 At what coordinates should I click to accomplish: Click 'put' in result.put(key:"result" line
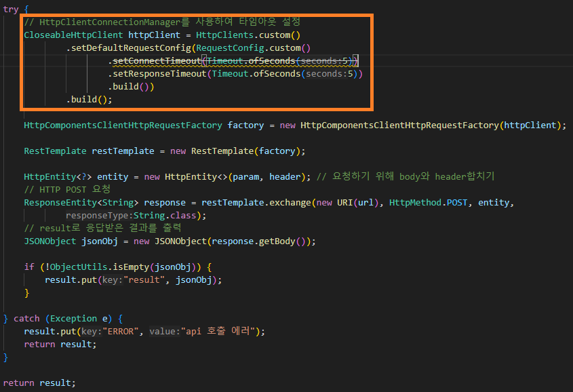(x=89, y=280)
